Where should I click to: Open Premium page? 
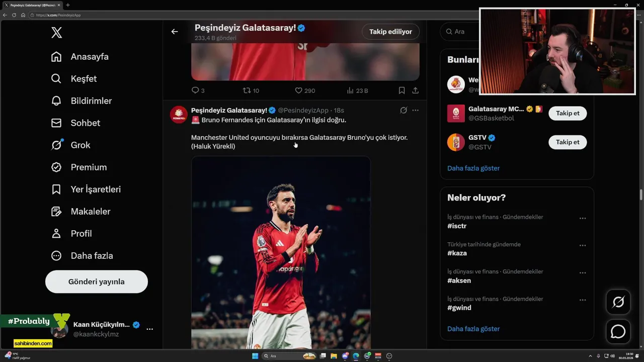click(x=79, y=167)
